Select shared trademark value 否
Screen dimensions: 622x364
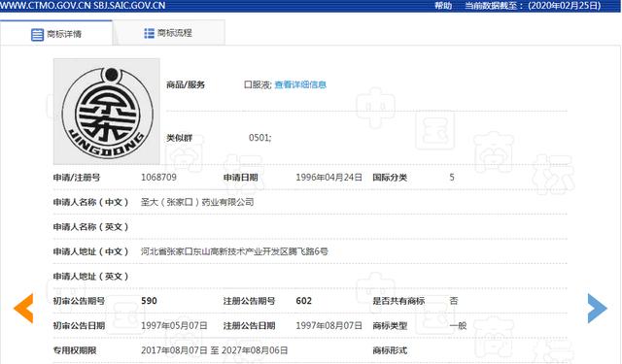click(x=454, y=301)
